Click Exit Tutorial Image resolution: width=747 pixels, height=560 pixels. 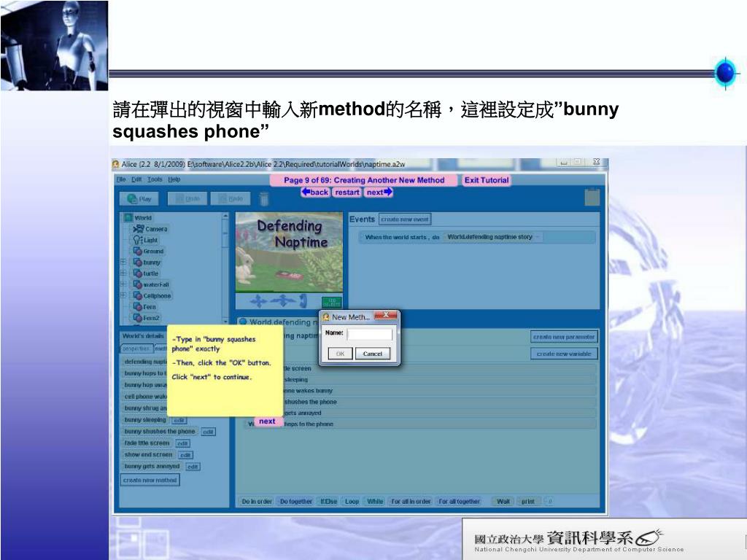(487, 180)
